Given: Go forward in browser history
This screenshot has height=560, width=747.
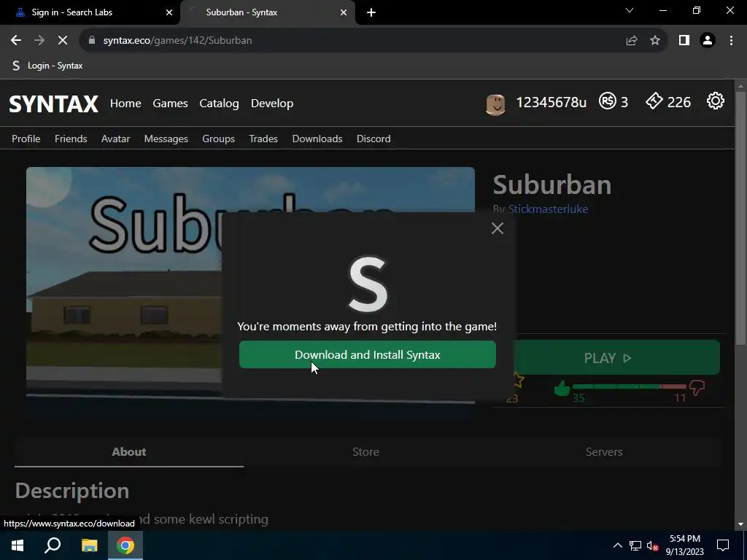Looking at the screenshot, I should tap(39, 41).
